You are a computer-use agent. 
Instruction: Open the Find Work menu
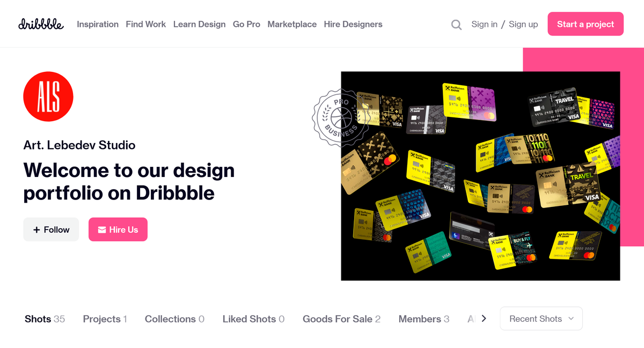146,24
